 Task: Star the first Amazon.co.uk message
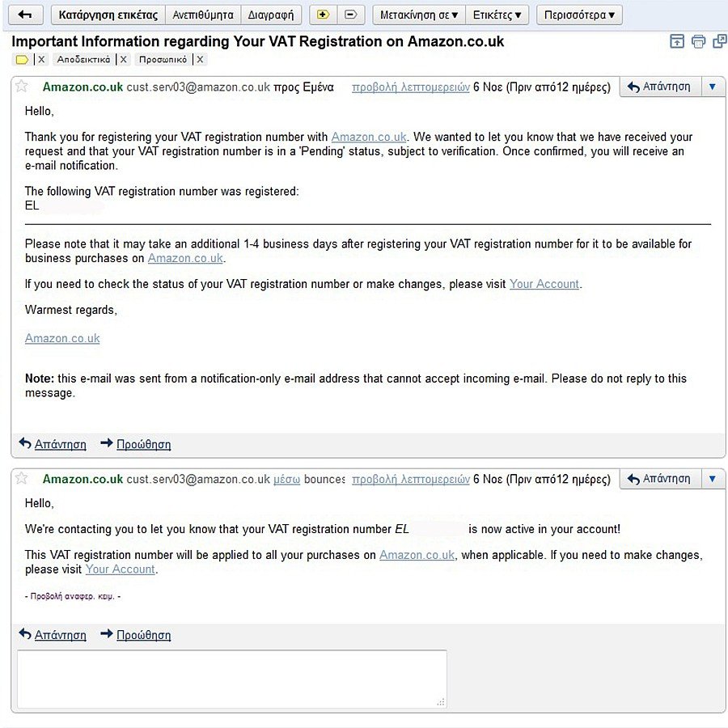22,87
